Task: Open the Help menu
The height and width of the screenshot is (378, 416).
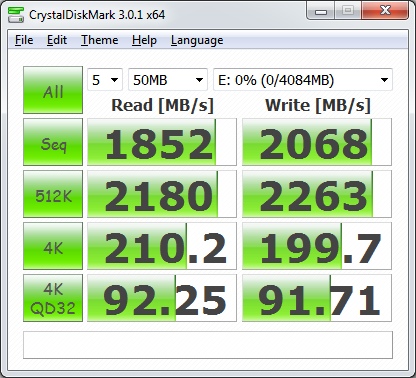Action: point(144,40)
